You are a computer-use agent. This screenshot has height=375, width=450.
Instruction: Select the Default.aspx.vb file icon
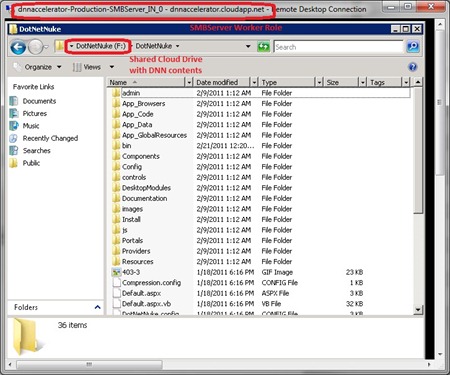click(116, 304)
